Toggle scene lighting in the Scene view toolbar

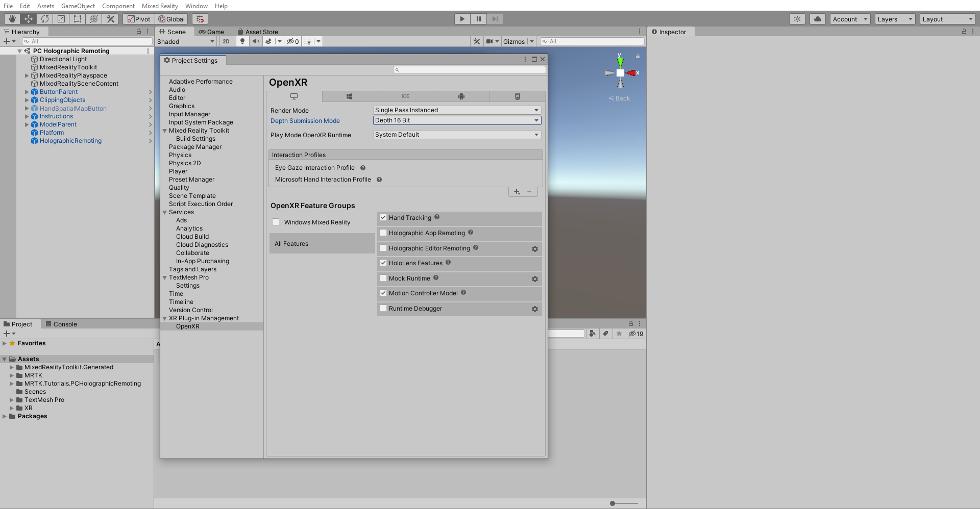[x=242, y=41]
